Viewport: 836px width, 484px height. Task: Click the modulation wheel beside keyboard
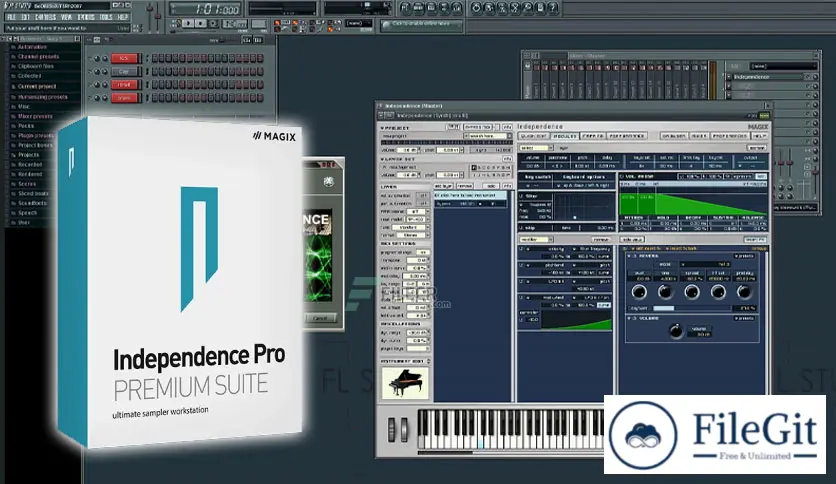(x=404, y=430)
